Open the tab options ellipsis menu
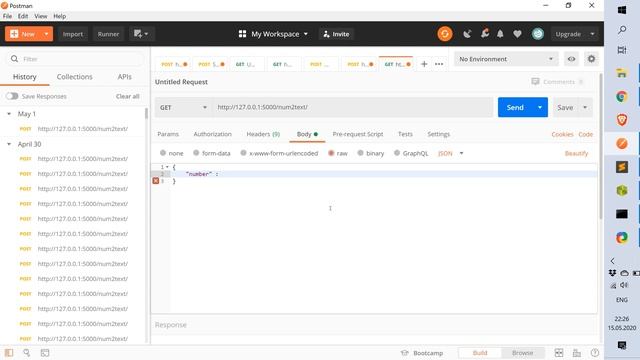The image size is (640, 360). tap(439, 64)
